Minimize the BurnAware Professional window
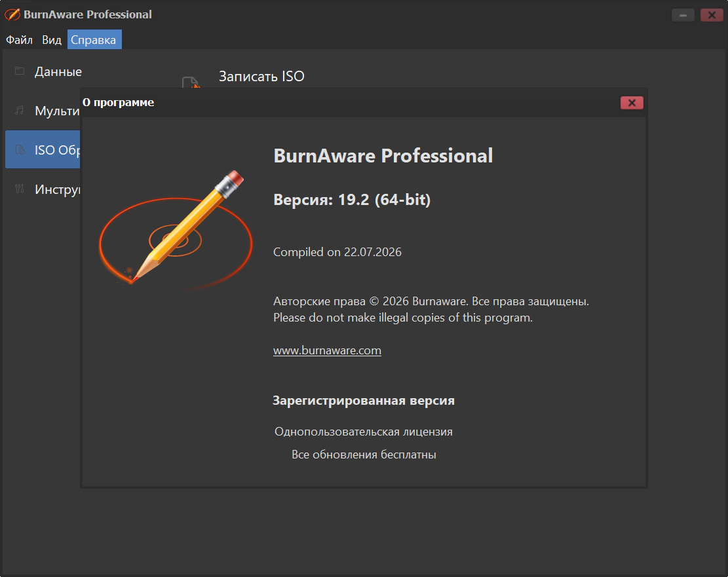This screenshot has width=728, height=577. pos(683,15)
